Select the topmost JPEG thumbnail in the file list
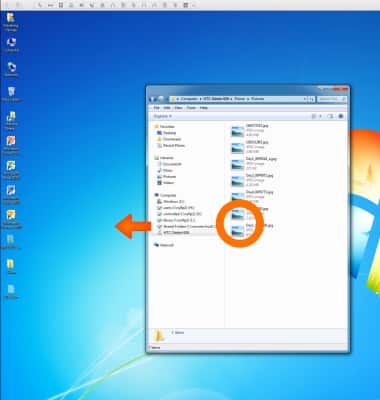The width and height of the screenshot is (380, 400). [238, 131]
